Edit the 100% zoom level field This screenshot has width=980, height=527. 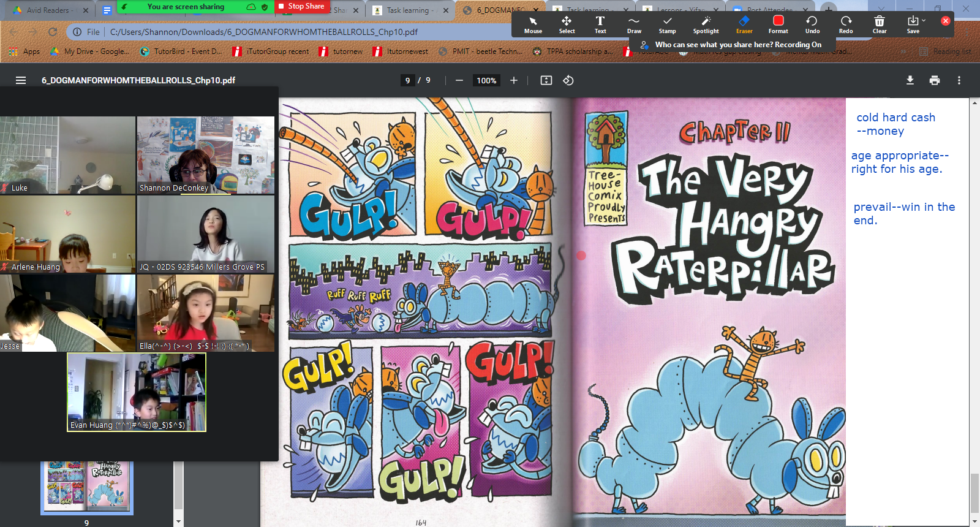(486, 80)
